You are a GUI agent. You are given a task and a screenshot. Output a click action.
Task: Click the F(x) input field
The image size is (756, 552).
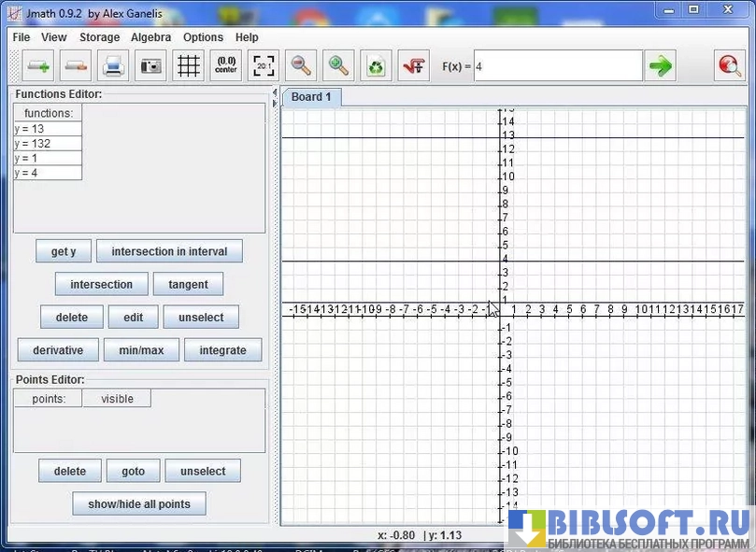(x=557, y=66)
